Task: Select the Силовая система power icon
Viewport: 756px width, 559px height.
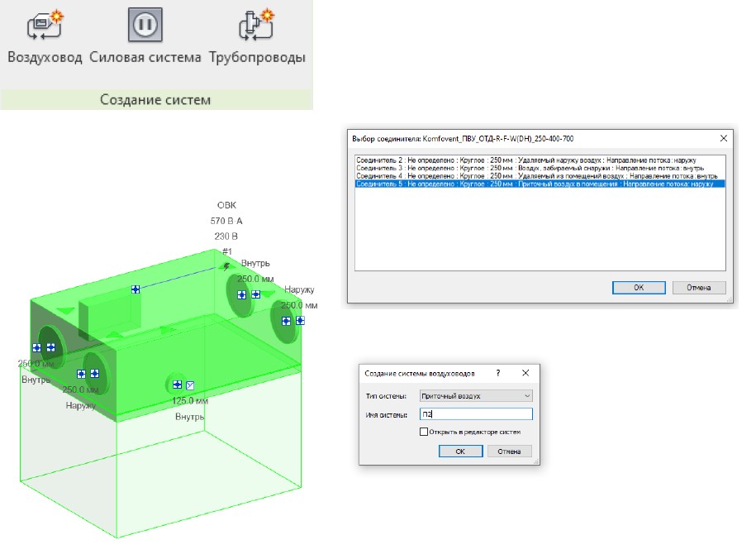Action: 145,24
